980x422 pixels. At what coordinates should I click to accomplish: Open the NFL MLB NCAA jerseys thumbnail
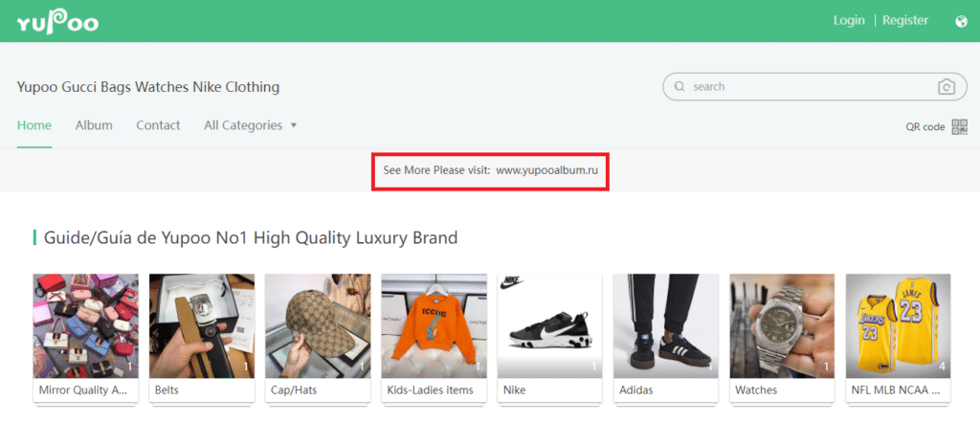pyautogui.click(x=898, y=325)
